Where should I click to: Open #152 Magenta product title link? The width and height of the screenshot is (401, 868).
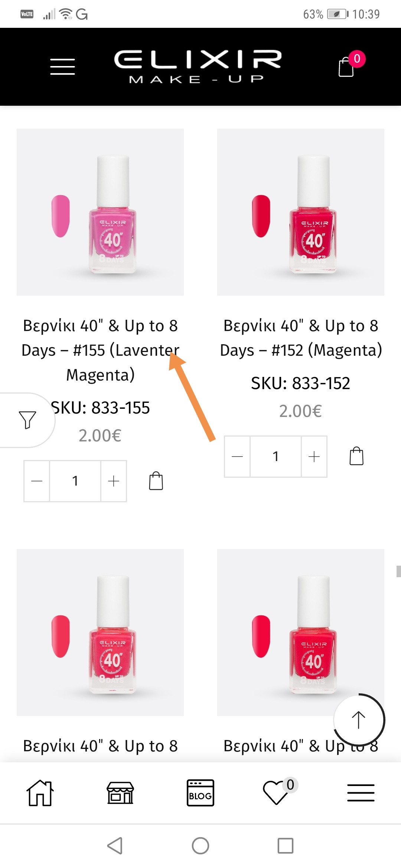click(x=301, y=338)
